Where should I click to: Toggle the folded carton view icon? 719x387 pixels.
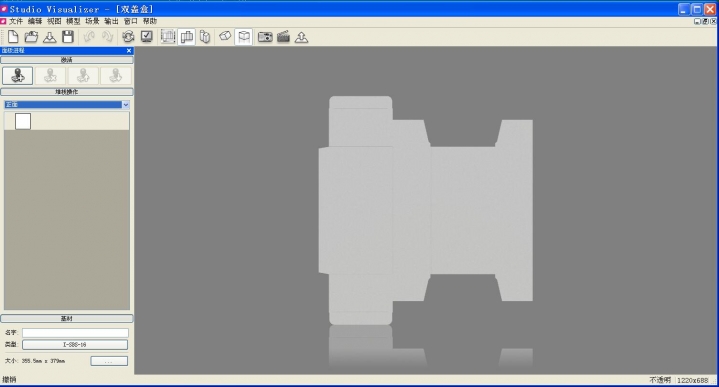pyautogui.click(x=205, y=37)
